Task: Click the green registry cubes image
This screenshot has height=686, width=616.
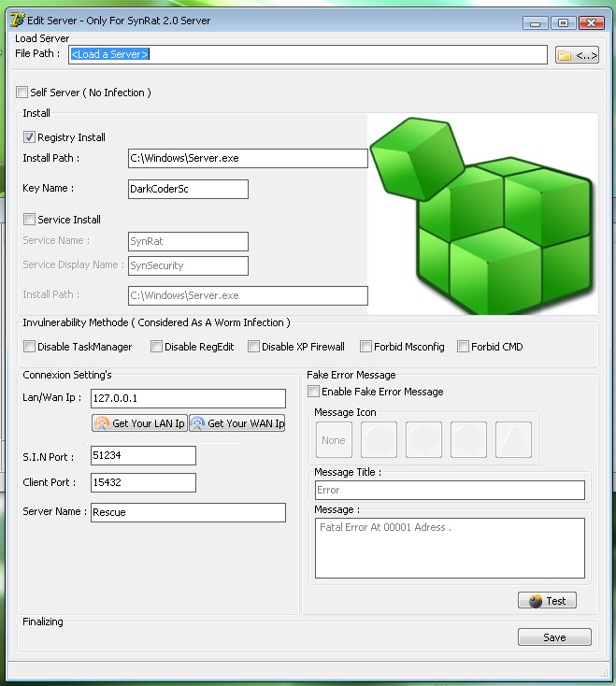Action: tap(483, 214)
